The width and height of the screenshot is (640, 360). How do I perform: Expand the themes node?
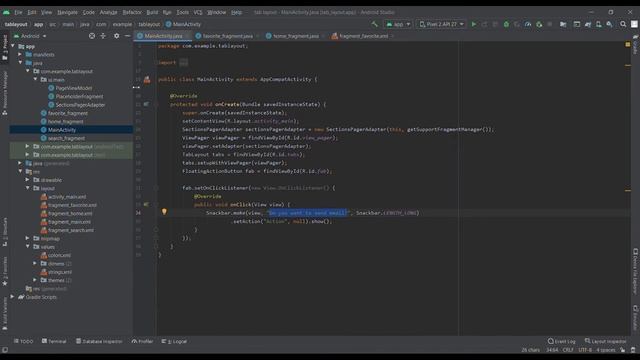(35, 280)
